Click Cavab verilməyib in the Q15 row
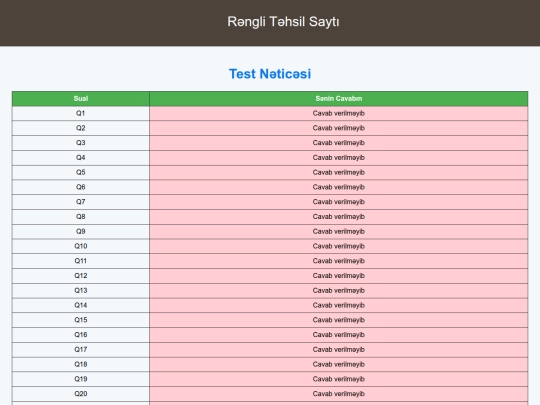Image resolution: width=540 pixels, height=405 pixels. tap(339, 320)
